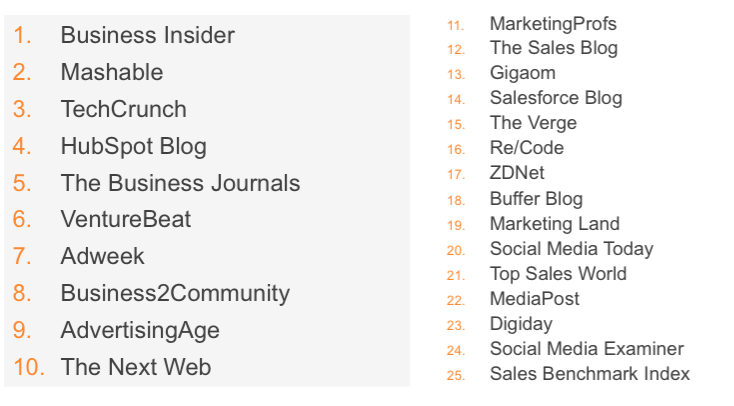Viewport: 734px width, 406px height.
Task: Click Sales Benchmark Index text
Action: [x=590, y=374]
